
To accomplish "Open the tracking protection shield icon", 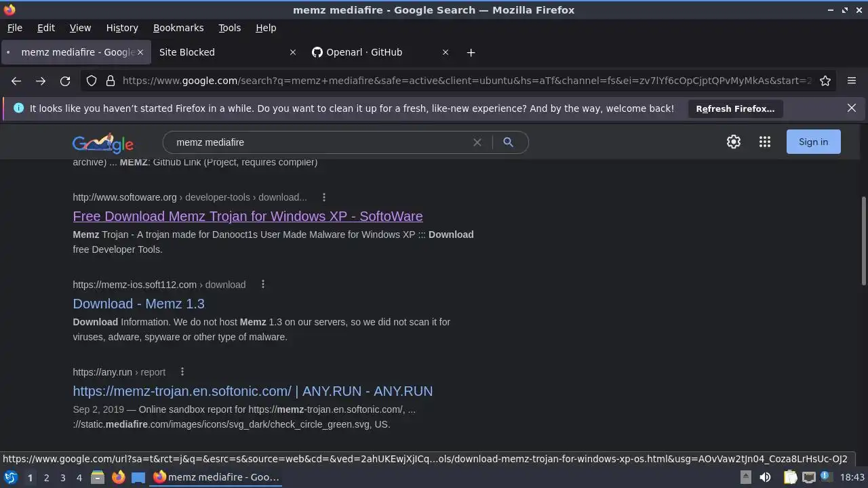I will [92, 81].
